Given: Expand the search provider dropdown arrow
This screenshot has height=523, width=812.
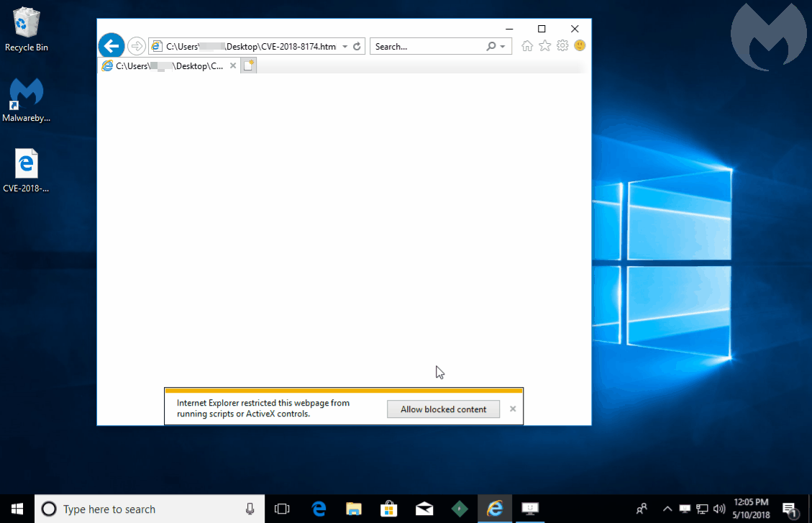Looking at the screenshot, I should [502, 47].
